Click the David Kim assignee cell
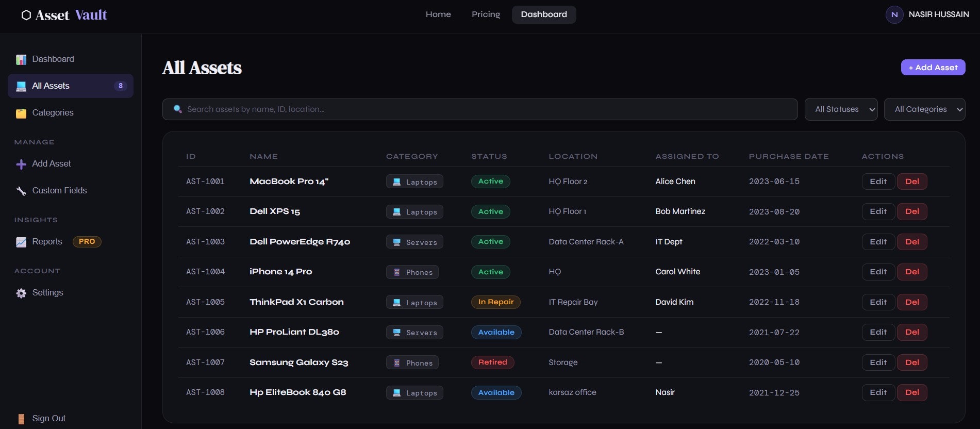The height and width of the screenshot is (429, 980). 674,302
